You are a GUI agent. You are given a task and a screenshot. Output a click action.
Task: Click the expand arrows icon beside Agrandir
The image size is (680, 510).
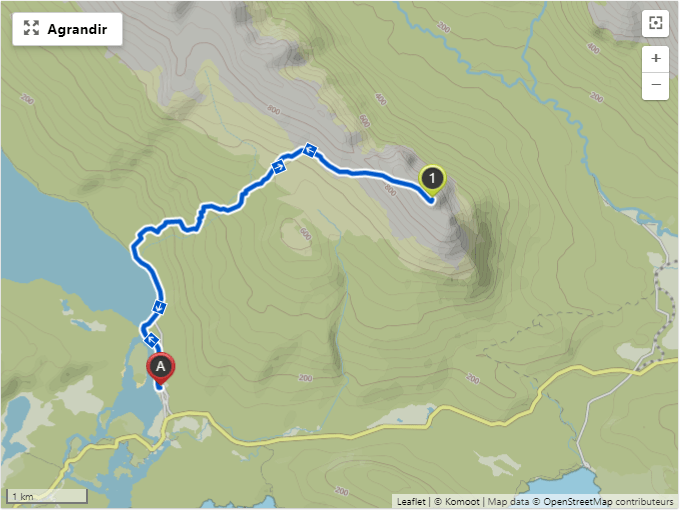(x=31, y=28)
